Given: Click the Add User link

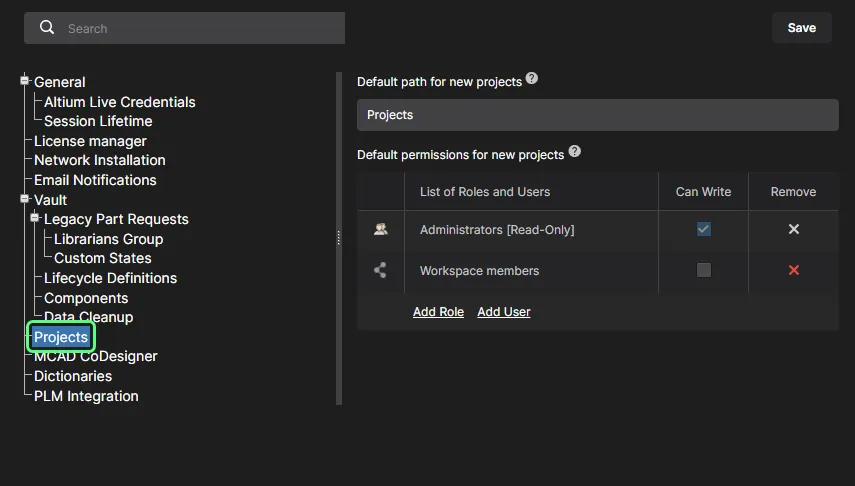Looking at the screenshot, I should [x=504, y=312].
